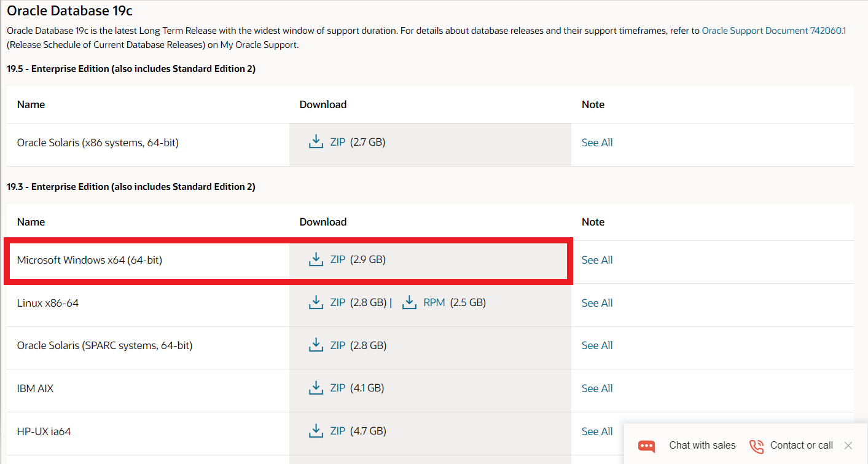The width and height of the screenshot is (868, 464).
Task: Click the Oracle Database 19c heading
Action: (69, 10)
